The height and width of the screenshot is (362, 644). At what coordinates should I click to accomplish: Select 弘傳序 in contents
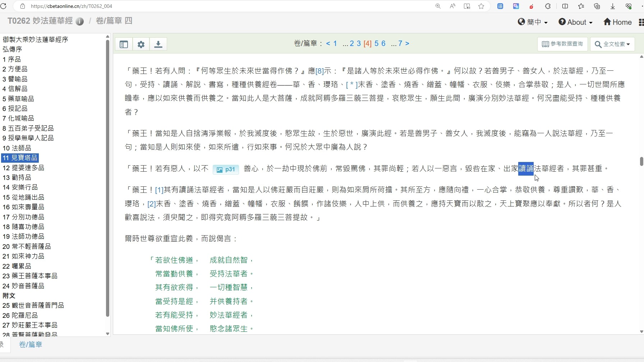(13, 49)
